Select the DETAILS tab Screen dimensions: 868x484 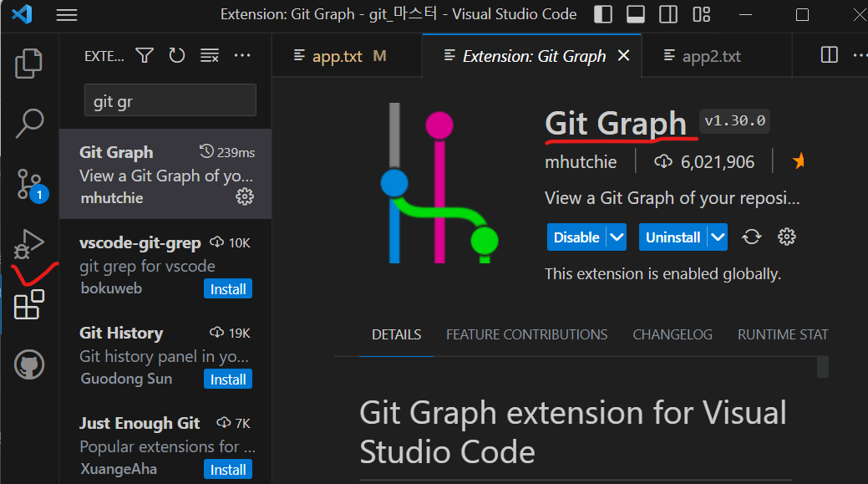[x=396, y=334]
